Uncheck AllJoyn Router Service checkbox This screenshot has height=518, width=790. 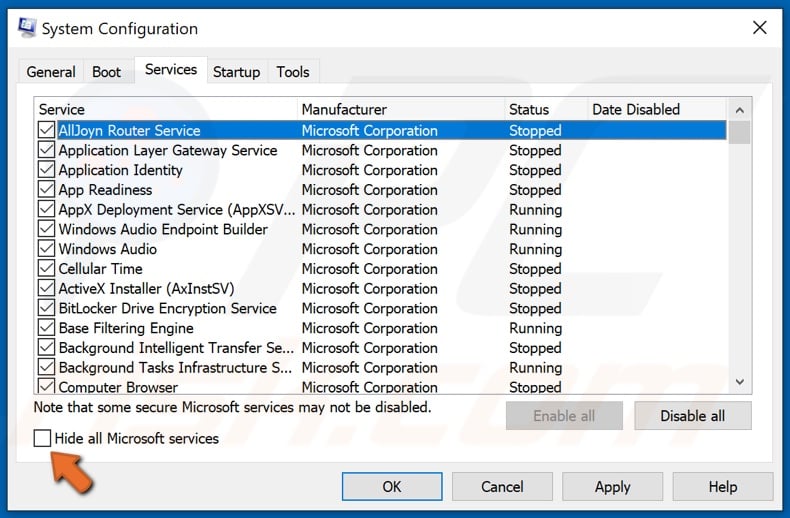pos(46,130)
